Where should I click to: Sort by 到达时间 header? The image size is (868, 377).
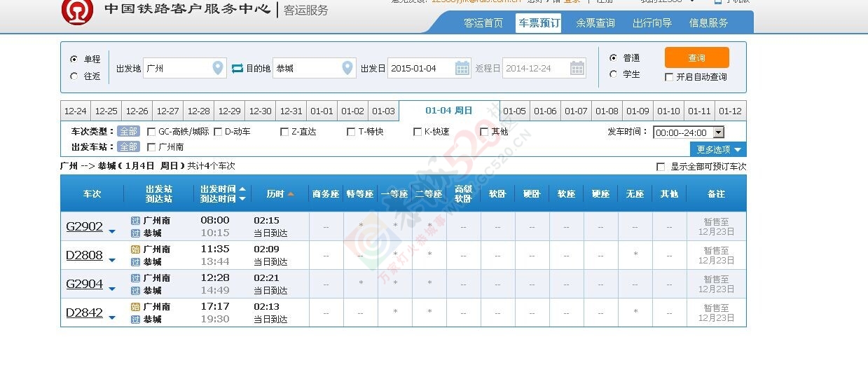point(223,198)
